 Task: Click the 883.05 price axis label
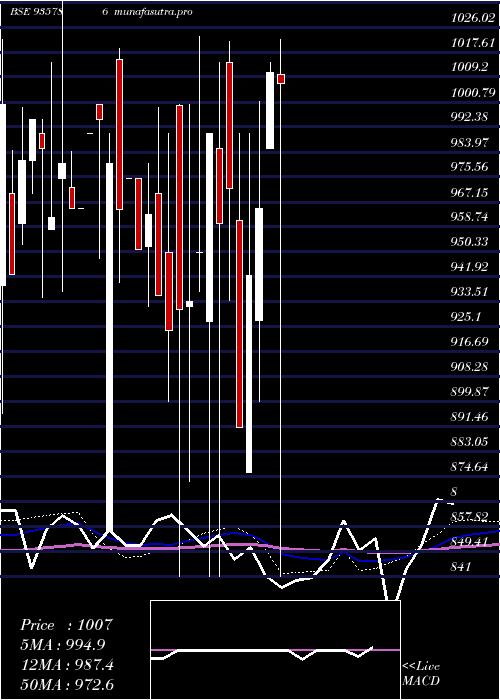(x=470, y=442)
